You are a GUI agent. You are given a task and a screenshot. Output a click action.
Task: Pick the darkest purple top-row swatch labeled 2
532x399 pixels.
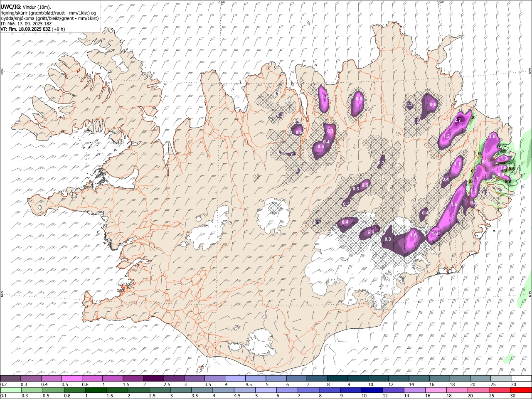coord(153,379)
